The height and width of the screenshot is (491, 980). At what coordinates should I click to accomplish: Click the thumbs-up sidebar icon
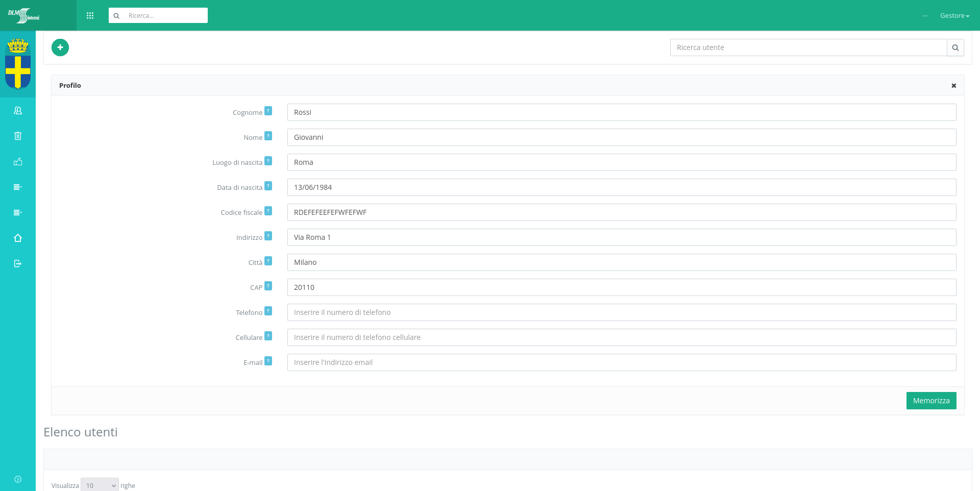click(18, 162)
